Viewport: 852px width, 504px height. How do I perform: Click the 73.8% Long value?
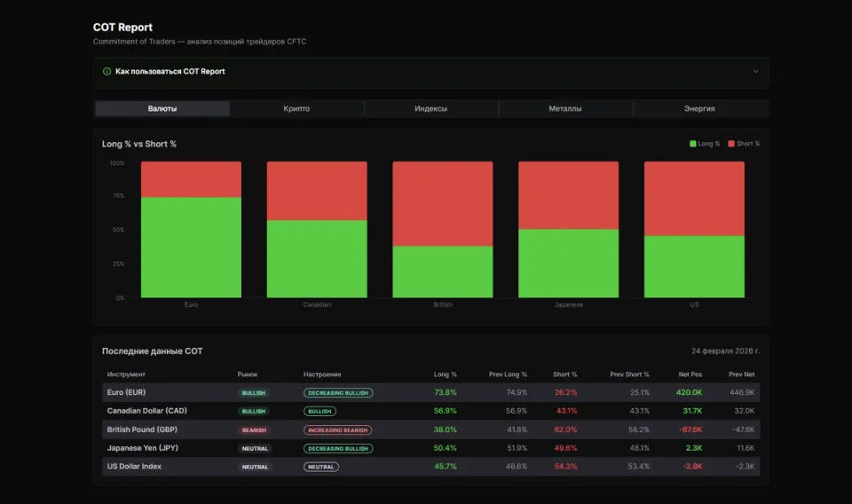[x=445, y=392]
